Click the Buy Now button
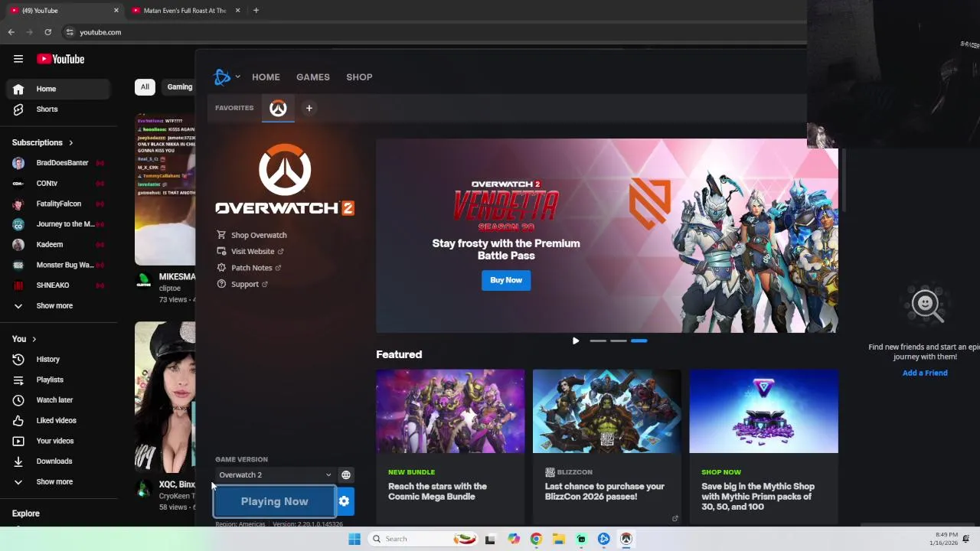Viewport: 980px width, 551px height. pyautogui.click(x=506, y=280)
